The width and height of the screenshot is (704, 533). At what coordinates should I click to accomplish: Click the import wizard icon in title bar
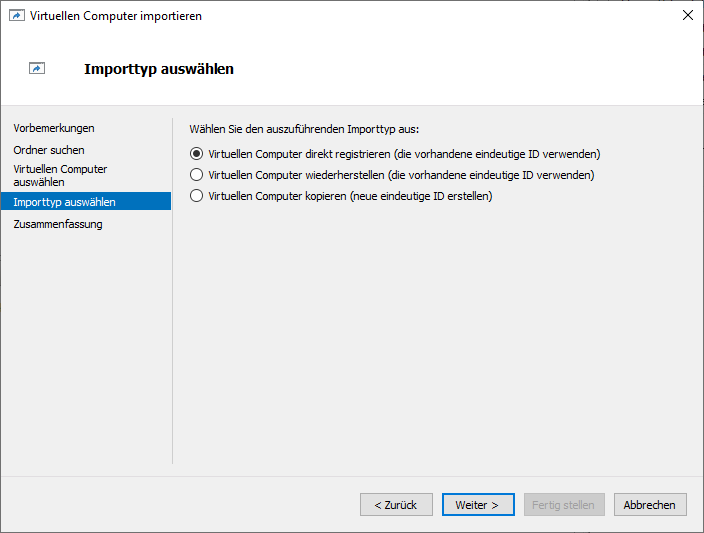click(x=16, y=15)
